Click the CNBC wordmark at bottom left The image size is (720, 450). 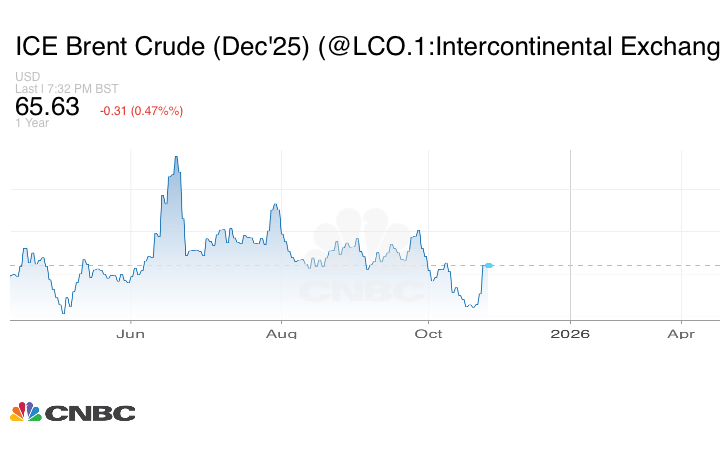(90, 413)
